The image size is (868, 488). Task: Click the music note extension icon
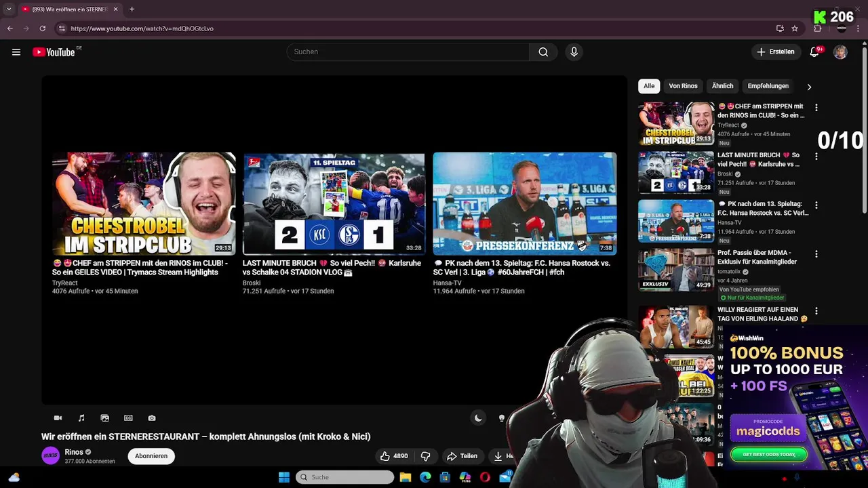pos(81,418)
